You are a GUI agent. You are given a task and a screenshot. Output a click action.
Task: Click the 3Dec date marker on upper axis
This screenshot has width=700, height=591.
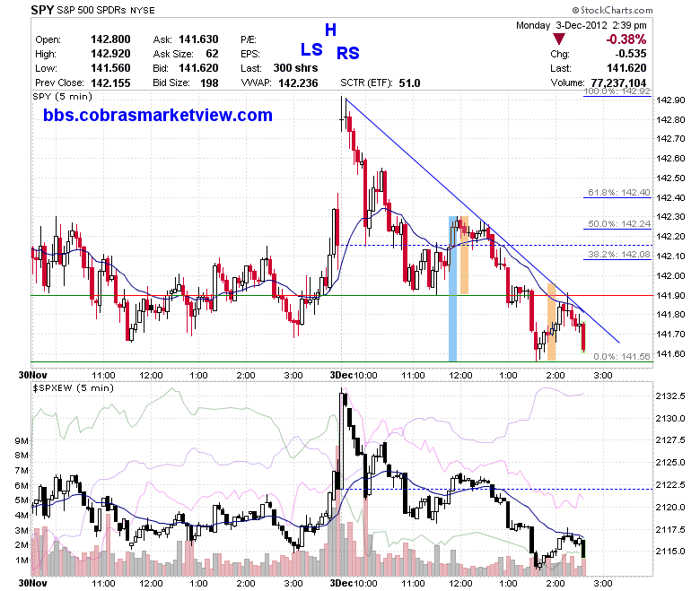341,375
